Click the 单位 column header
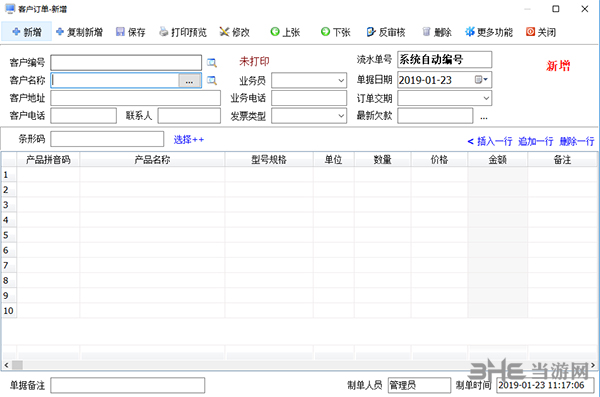This screenshot has width=600, height=397. pos(334,160)
